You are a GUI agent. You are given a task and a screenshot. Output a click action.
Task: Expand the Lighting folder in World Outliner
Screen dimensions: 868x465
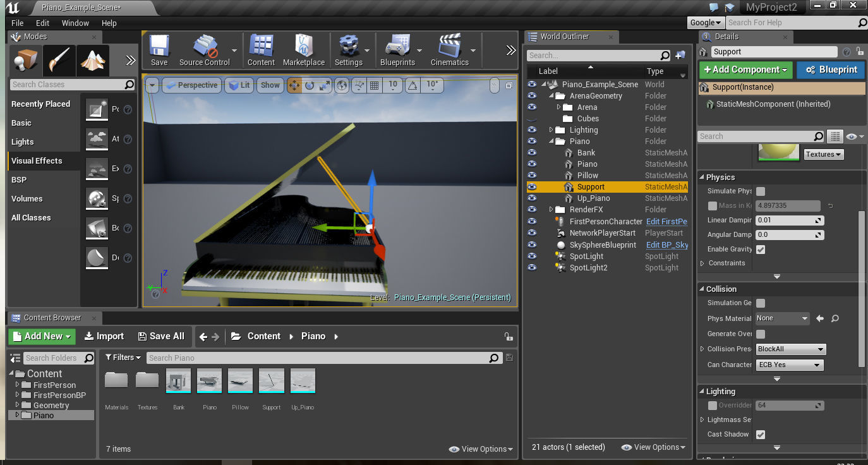[552, 130]
